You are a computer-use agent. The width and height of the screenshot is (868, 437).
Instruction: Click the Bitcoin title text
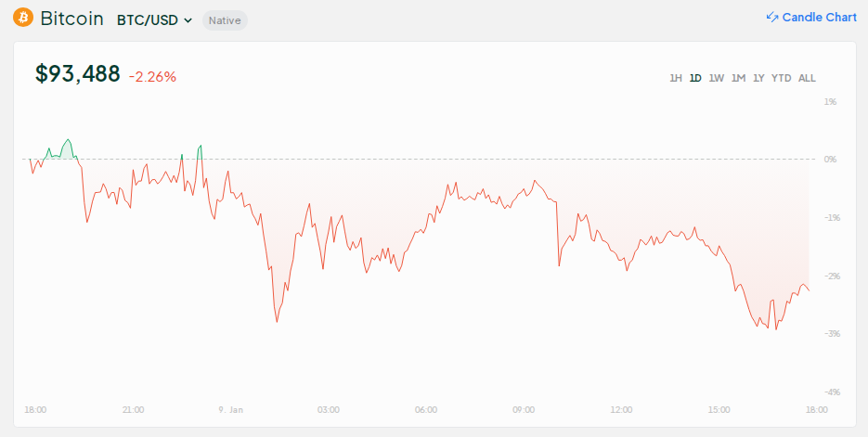tap(71, 19)
